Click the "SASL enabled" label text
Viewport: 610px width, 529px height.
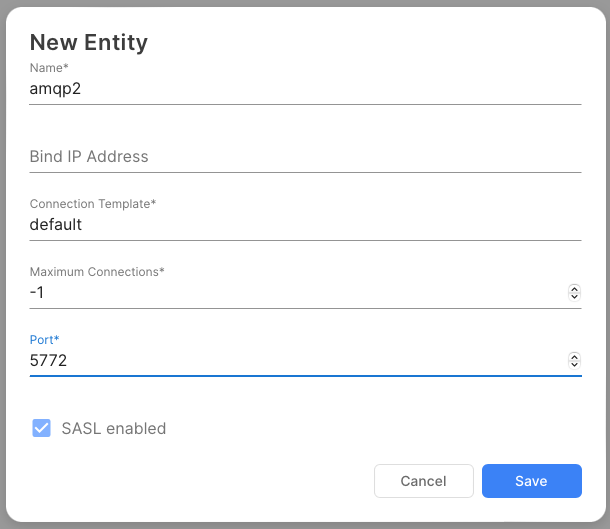tap(113, 428)
